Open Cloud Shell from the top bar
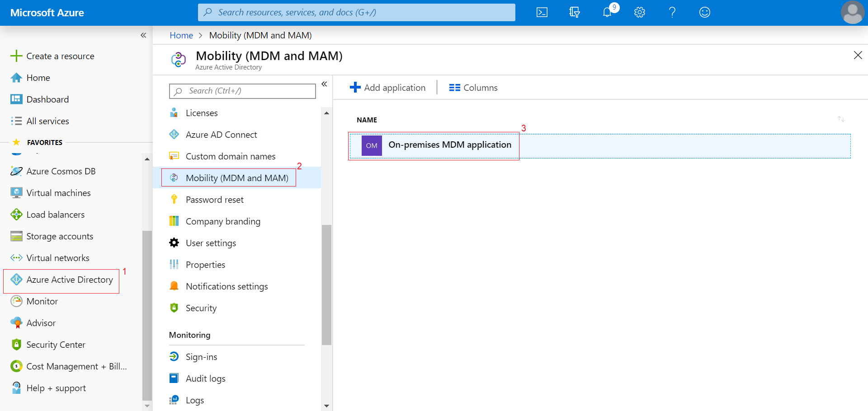 pyautogui.click(x=542, y=13)
